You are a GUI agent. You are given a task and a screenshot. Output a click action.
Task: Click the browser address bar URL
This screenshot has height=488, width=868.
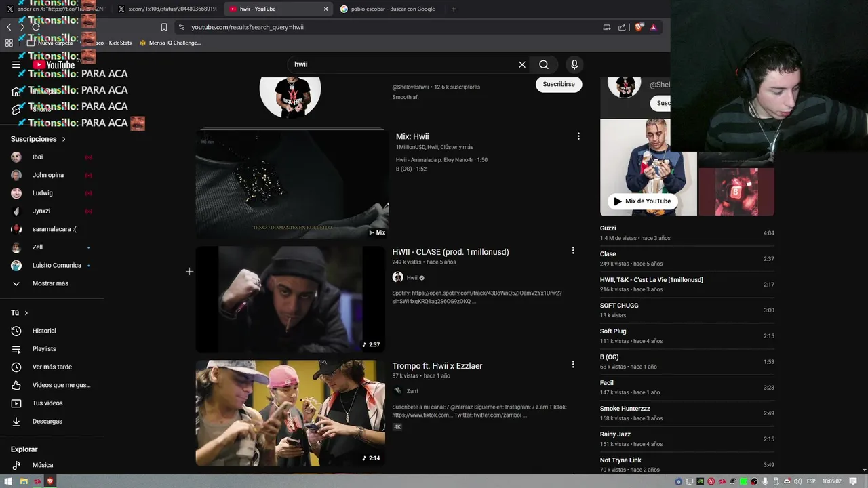click(x=248, y=27)
